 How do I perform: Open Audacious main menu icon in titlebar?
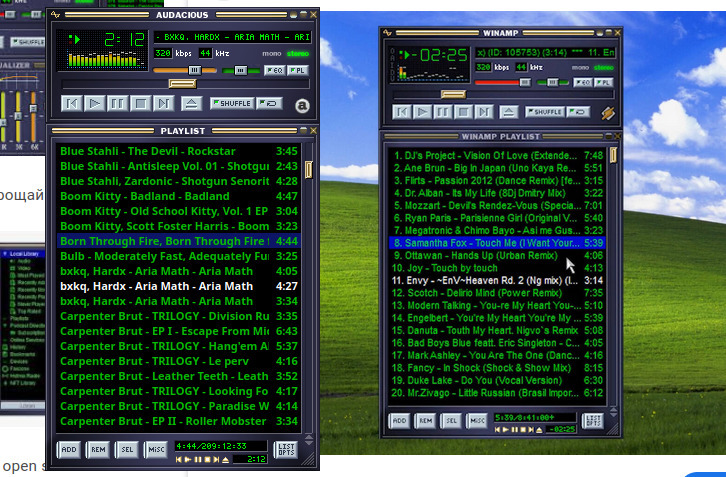coord(56,15)
